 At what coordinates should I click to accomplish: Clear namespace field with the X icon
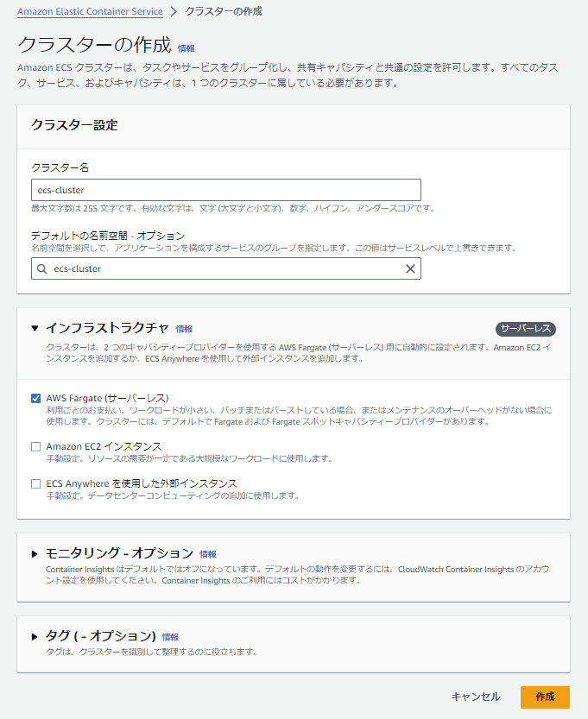pos(410,268)
